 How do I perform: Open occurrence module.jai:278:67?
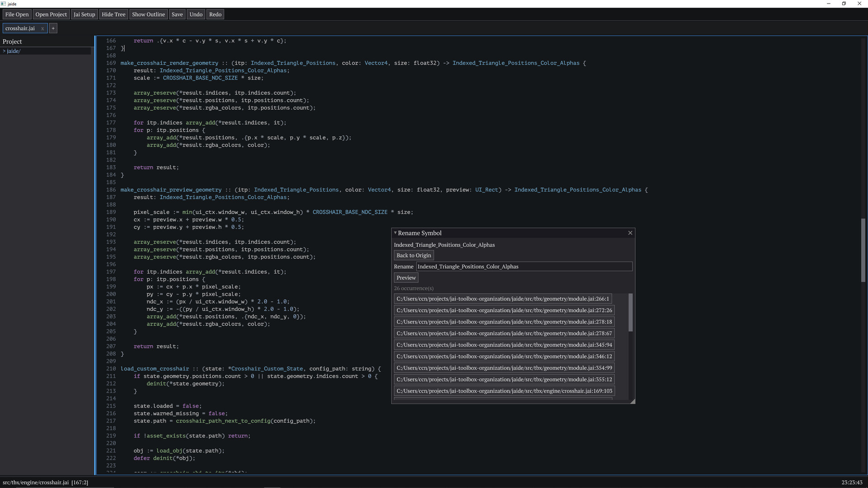coord(504,333)
